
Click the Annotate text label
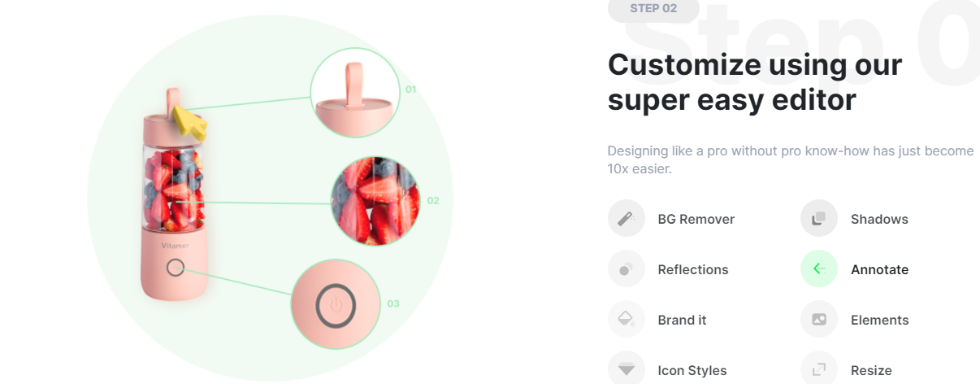click(x=879, y=269)
